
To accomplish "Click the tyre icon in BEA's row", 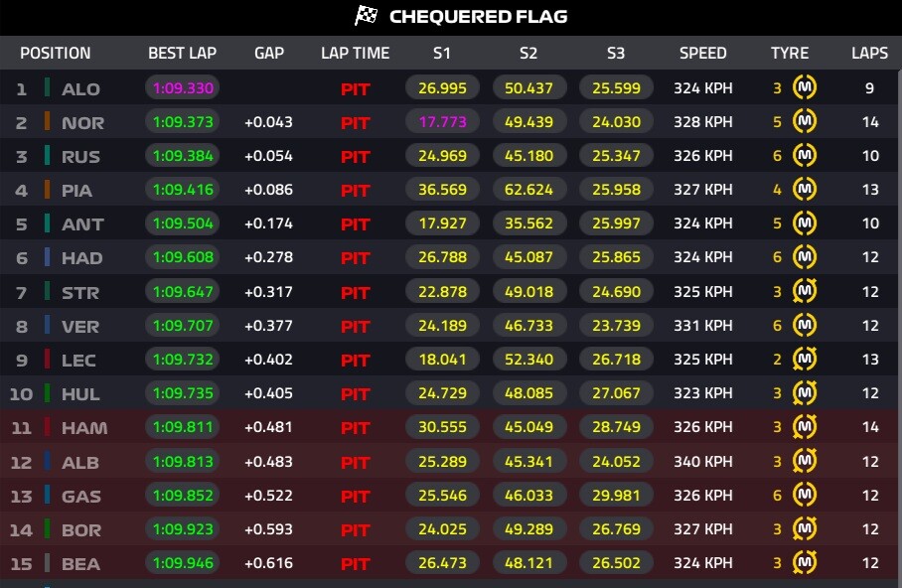I will pos(806,563).
